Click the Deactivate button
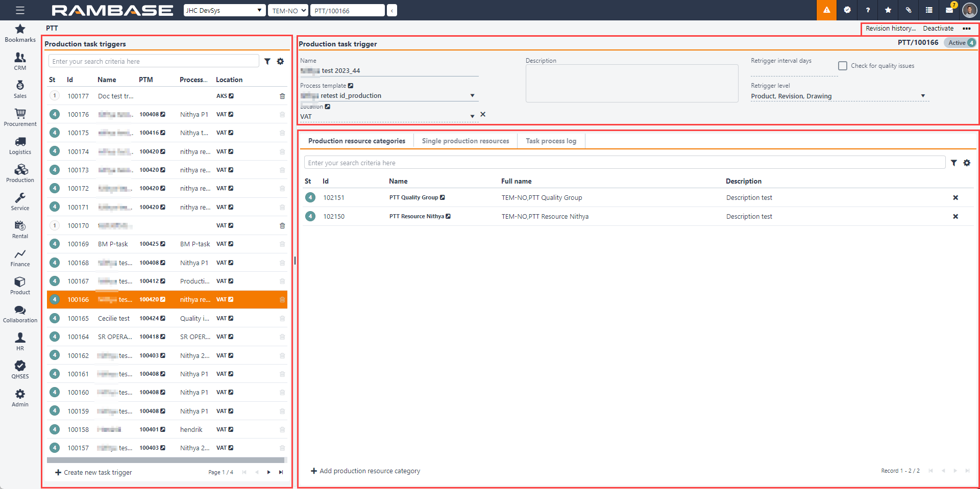 coord(938,29)
